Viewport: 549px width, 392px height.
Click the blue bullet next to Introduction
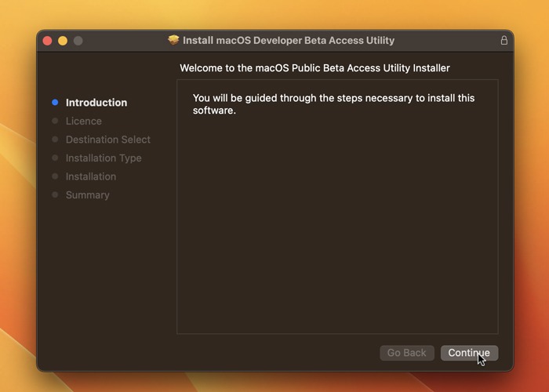pos(55,102)
